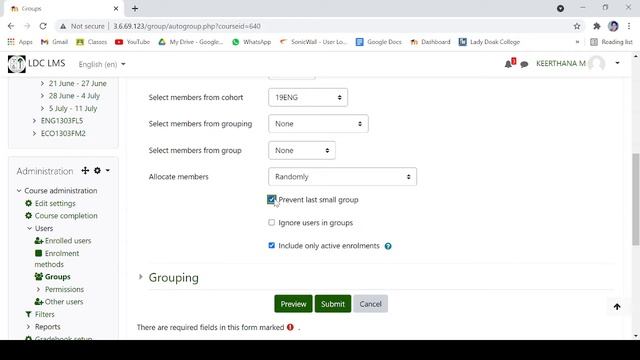Open Gmail bookmark

(x=54, y=42)
